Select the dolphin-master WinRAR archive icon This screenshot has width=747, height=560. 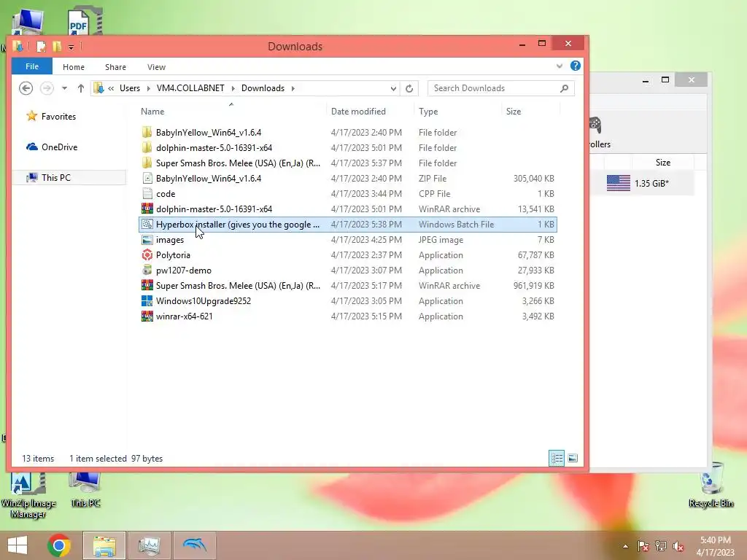[147, 209]
